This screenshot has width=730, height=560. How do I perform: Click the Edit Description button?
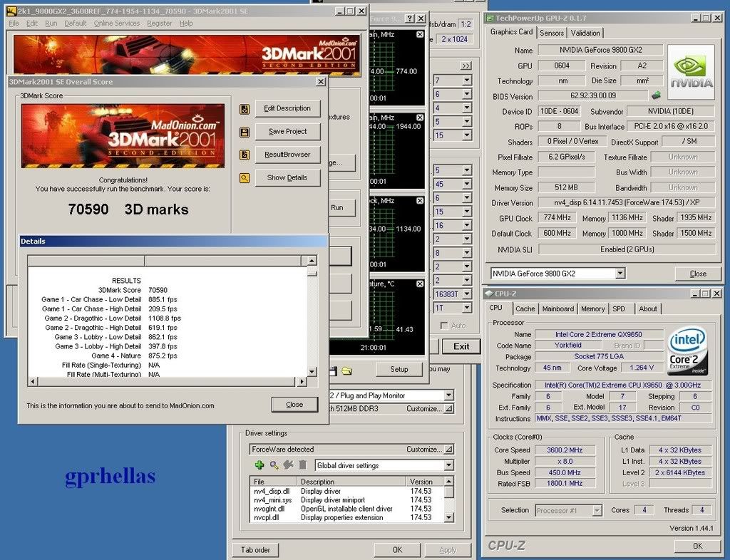287,108
